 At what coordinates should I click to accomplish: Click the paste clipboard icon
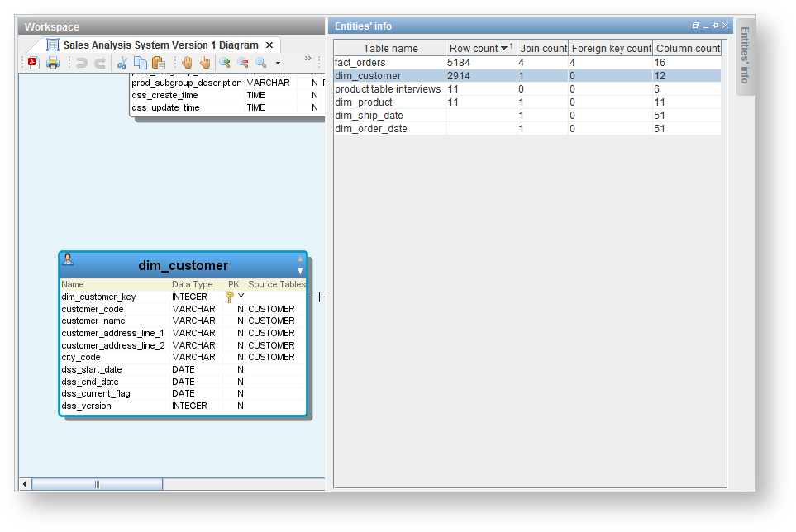point(159,63)
